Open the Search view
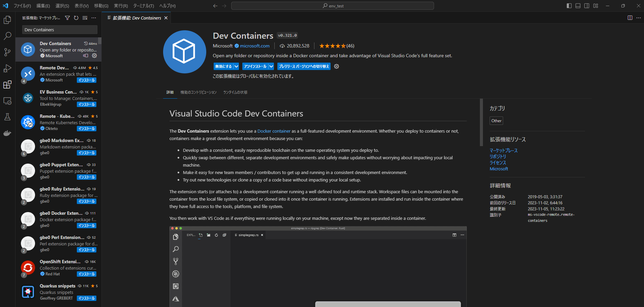 [7, 36]
